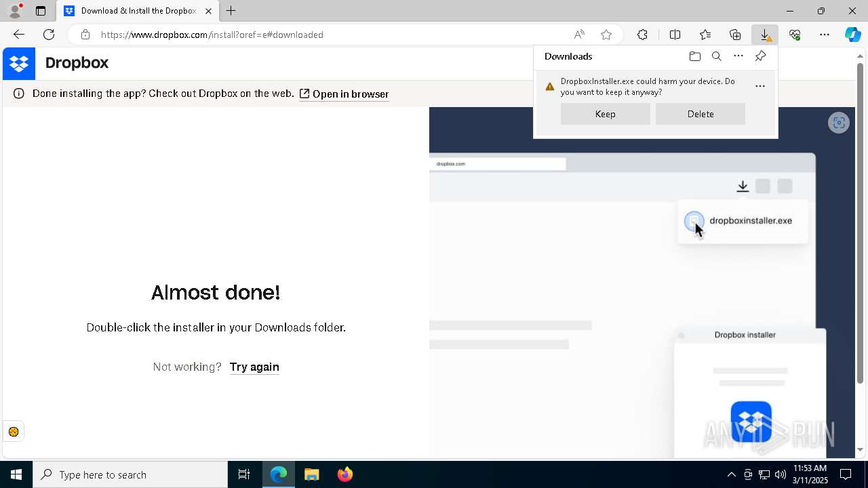Open the volume control icon
Image resolution: width=868 pixels, height=488 pixels.
click(781, 474)
